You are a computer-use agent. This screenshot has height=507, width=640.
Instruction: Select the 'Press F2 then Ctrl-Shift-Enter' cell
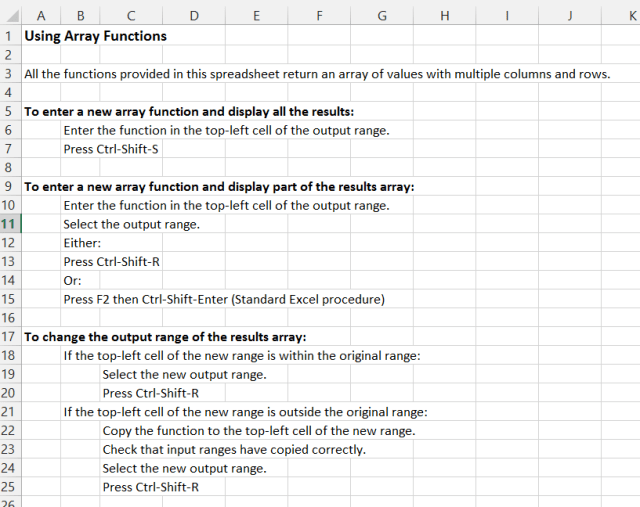pyautogui.click(x=223, y=299)
